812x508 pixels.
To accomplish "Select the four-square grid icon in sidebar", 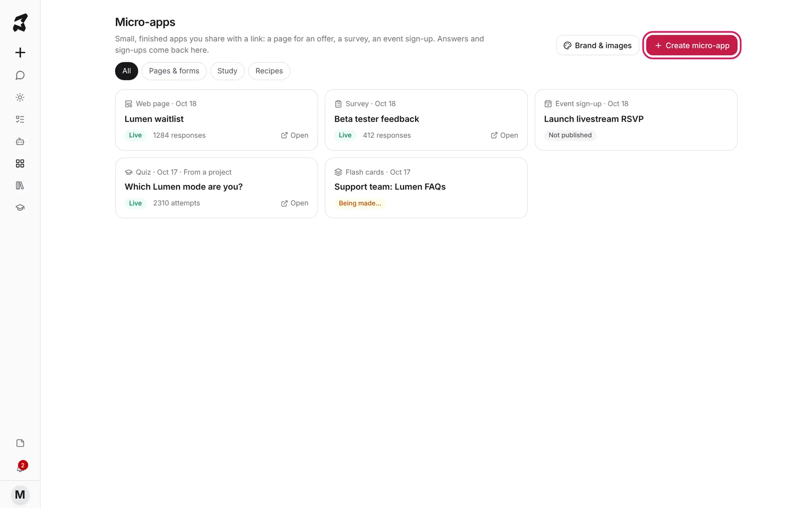I will pos(20,163).
